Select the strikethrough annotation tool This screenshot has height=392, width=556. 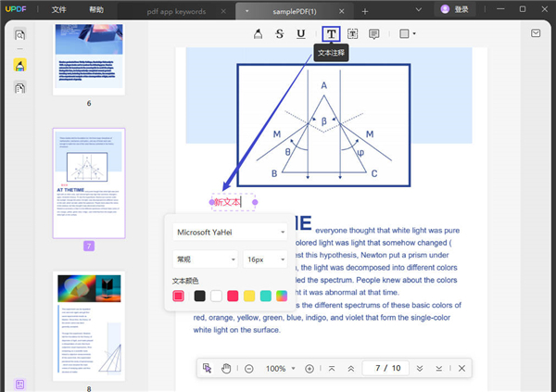pyautogui.click(x=280, y=34)
